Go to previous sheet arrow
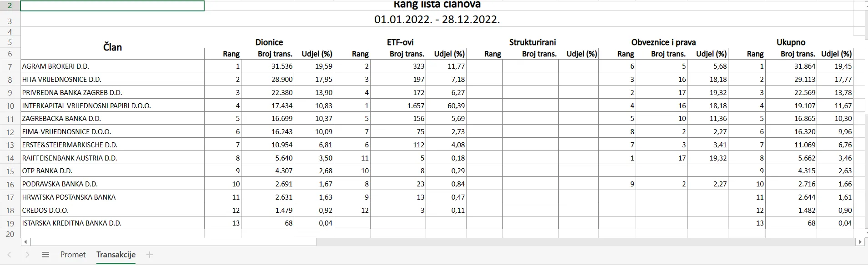868x266 pixels. pos(10,255)
